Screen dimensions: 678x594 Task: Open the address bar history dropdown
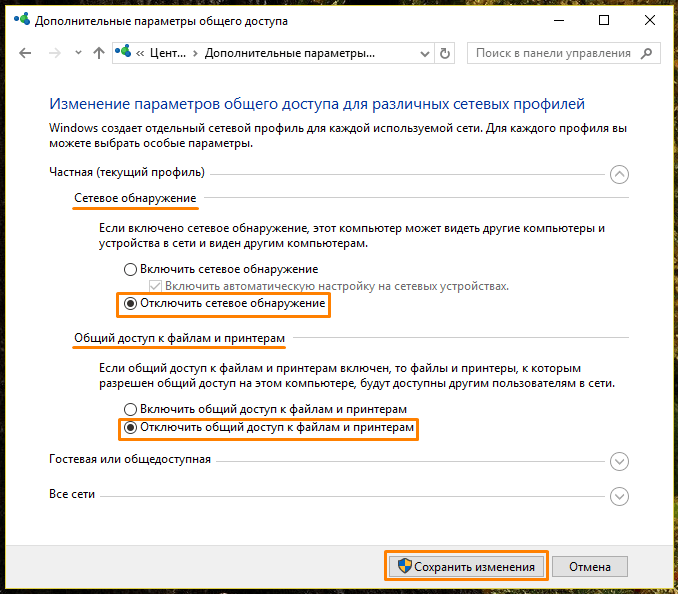pyautogui.click(x=425, y=54)
